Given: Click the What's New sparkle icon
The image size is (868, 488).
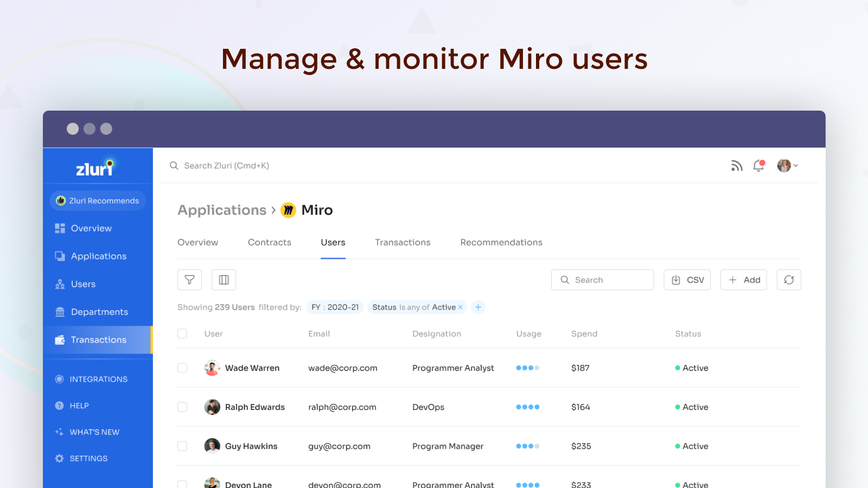Looking at the screenshot, I should (x=59, y=432).
